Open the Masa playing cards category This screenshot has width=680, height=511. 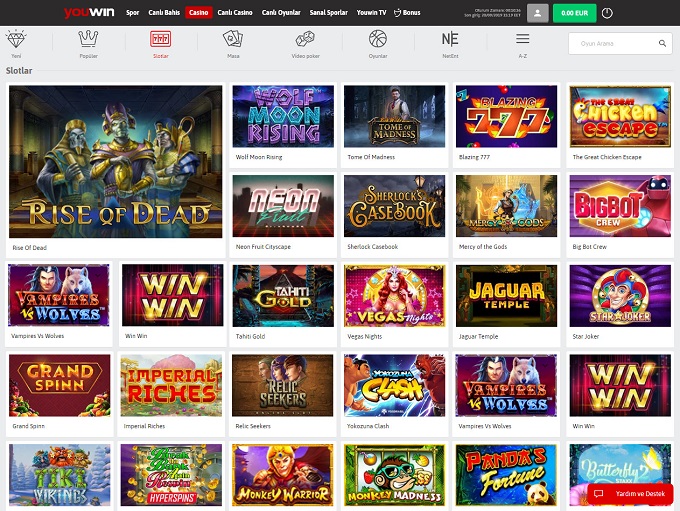click(233, 39)
